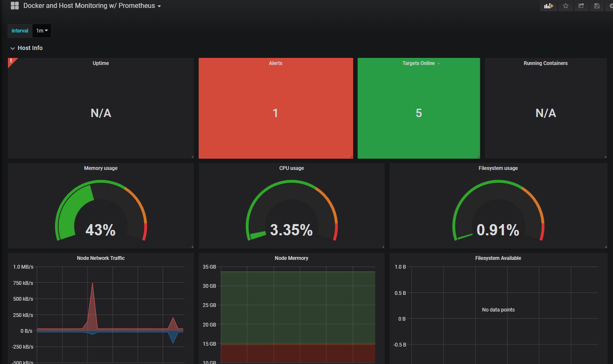Open the Node Memory panel title menu
Image resolution: width=613 pixels, height=364 pixels.
click(292, 258)
